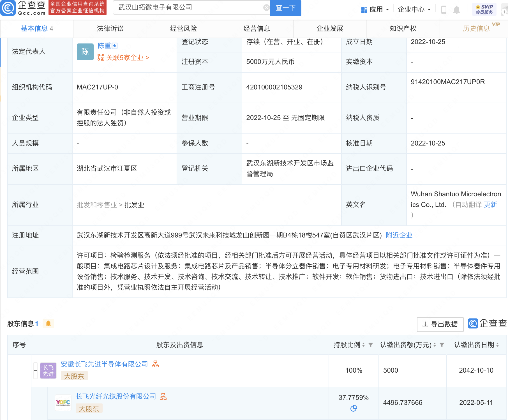Click the 批发业 industry text
Viewport: 508px width, 420px height.
pos(134,205)
